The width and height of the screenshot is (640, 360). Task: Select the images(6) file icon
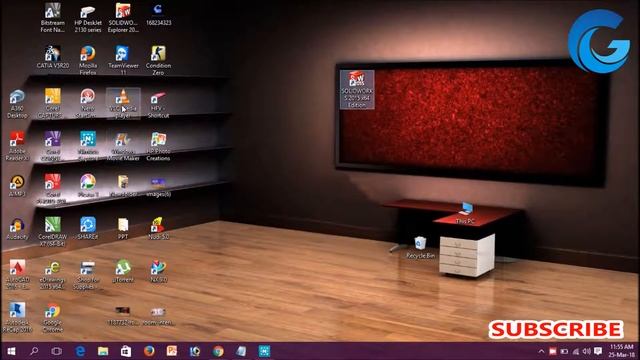158,187
